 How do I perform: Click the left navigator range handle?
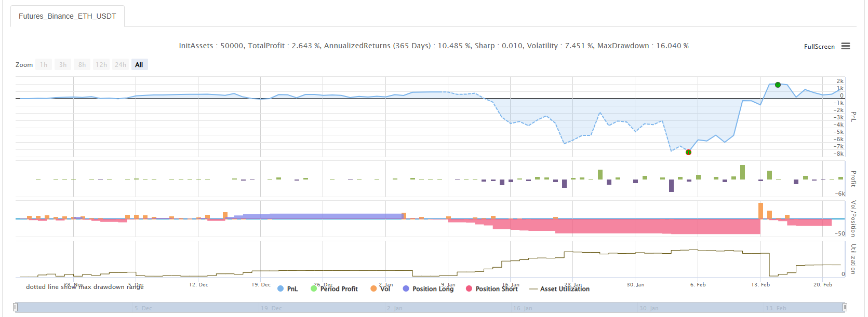[16, 307]
